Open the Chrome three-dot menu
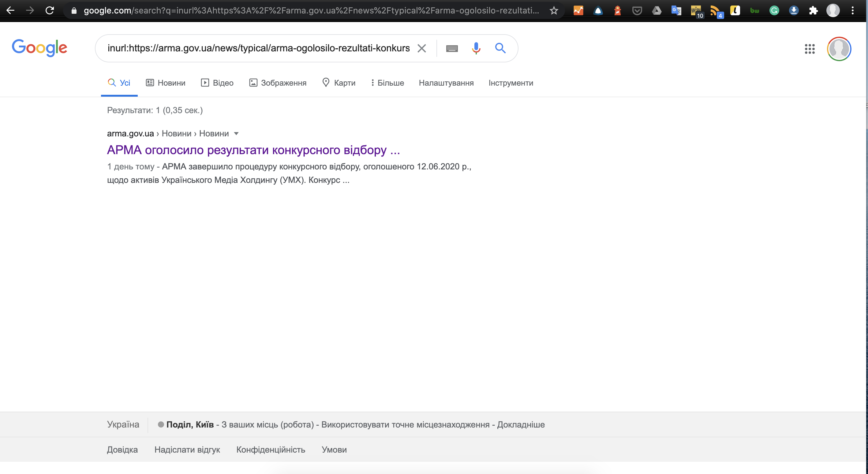This screenshot has height=474, width=868. pos(852,11)
